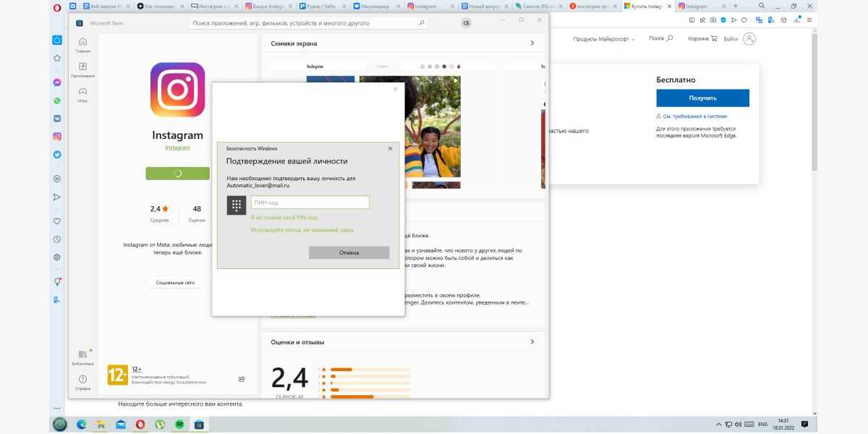The height and width of the screenshot is (434, 868).
Task: Open the Games section in Store sidebar
Action: click(x=82, y=94)
